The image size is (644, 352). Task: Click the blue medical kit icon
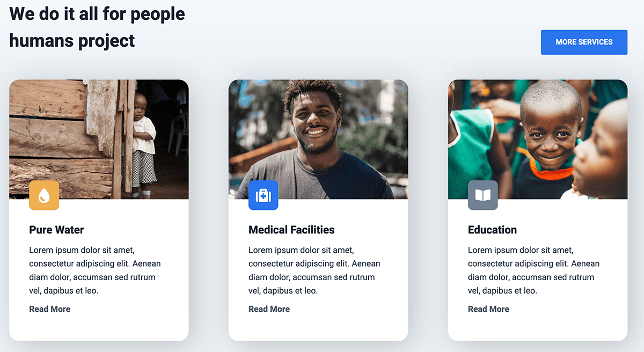click(x=263, y=195)
